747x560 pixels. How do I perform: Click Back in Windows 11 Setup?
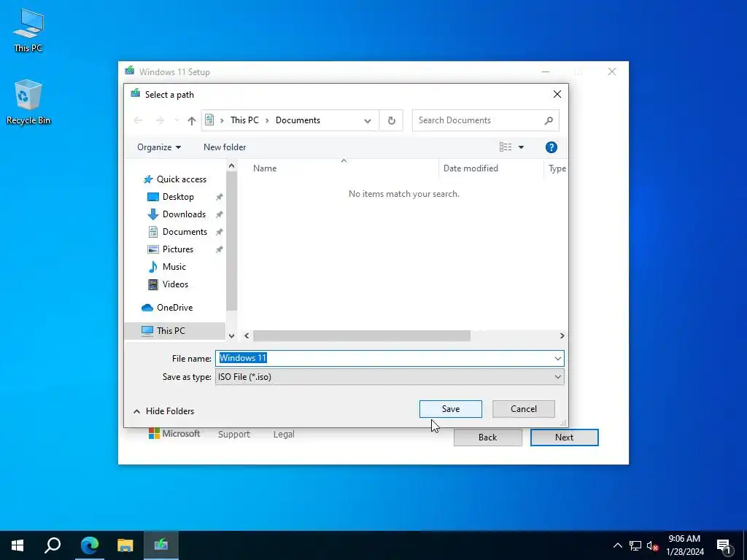[x=488, y=437]
